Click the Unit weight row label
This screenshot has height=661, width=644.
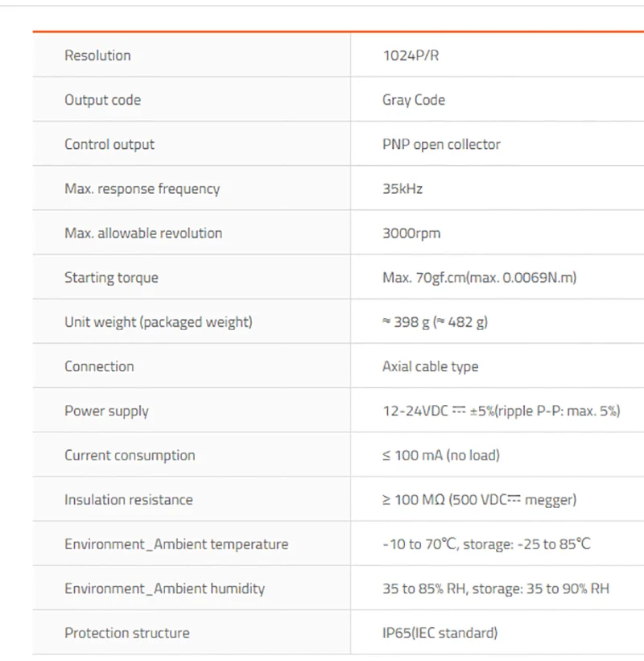159,322
